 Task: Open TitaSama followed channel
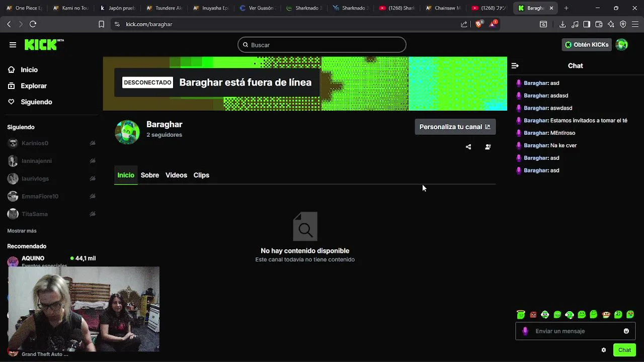tap(51, 214)
